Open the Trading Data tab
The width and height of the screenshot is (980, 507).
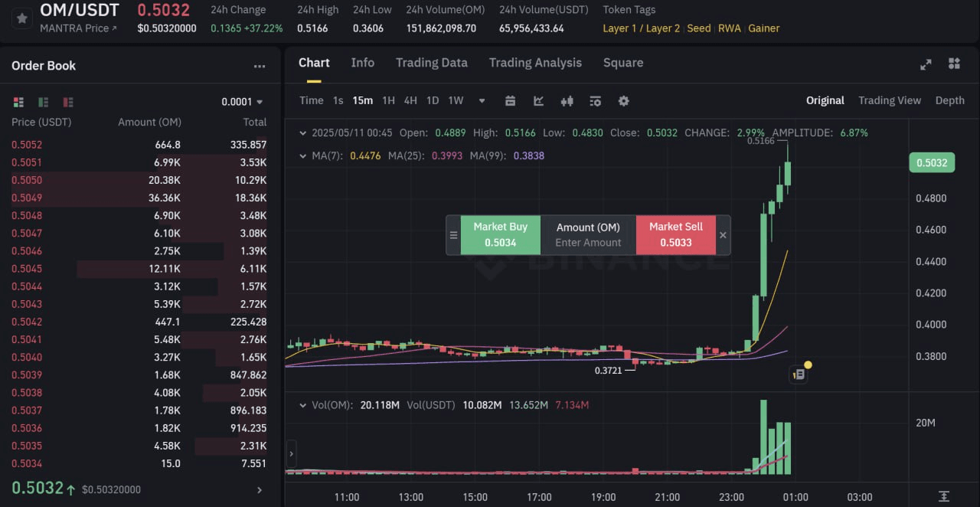[x=432, y=63]
